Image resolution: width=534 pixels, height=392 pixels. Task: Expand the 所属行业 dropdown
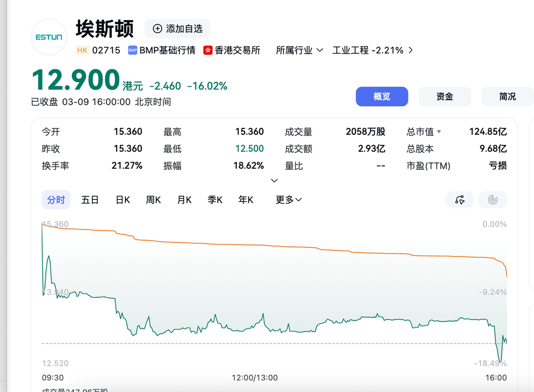click(299, 50)
